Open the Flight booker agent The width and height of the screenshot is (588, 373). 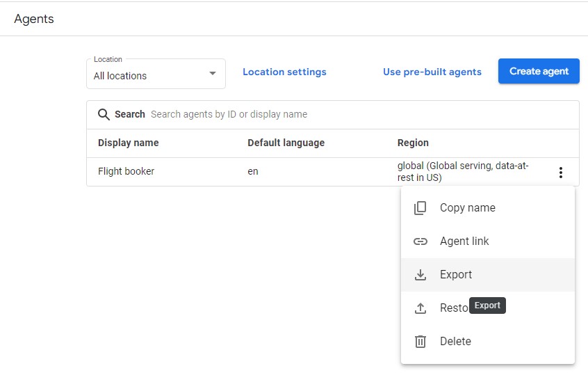(126, 171)
